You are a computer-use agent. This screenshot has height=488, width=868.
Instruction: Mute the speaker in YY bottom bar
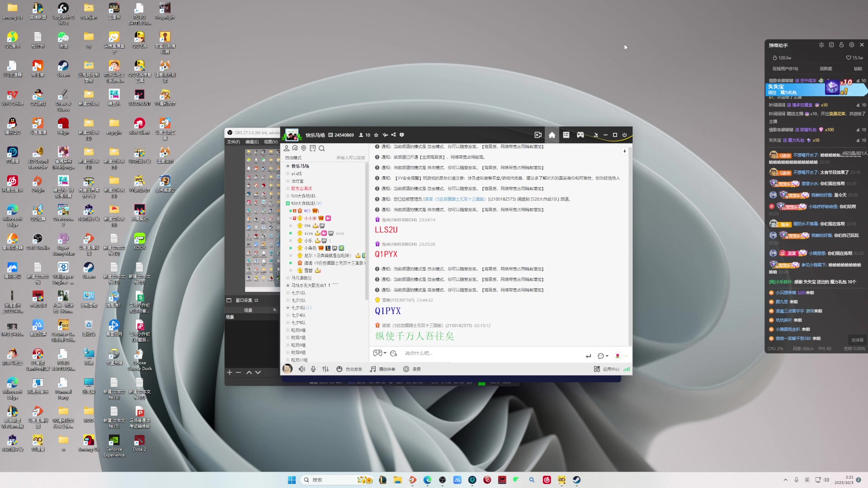[x=302, y=369]
